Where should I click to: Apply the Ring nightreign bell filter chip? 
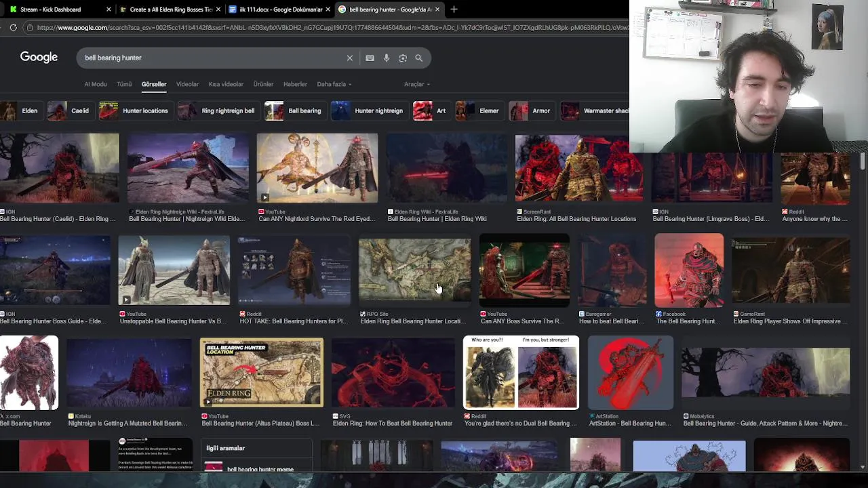(218, 110)
